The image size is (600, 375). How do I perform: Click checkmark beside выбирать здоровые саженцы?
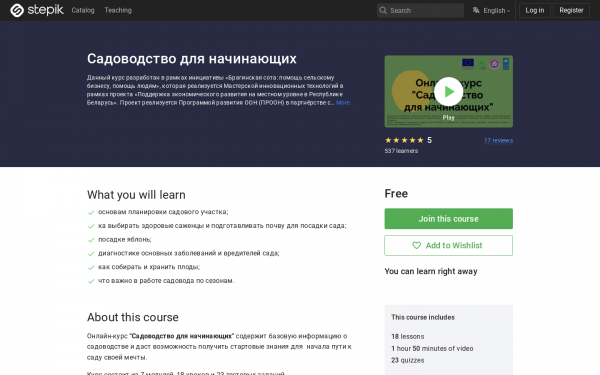91,226
